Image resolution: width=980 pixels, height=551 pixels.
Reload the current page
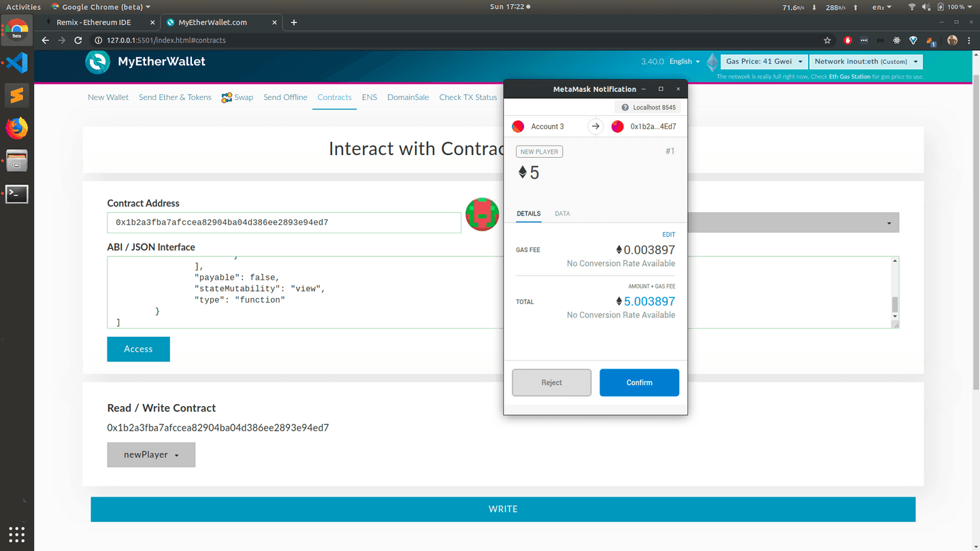(78, 40)
